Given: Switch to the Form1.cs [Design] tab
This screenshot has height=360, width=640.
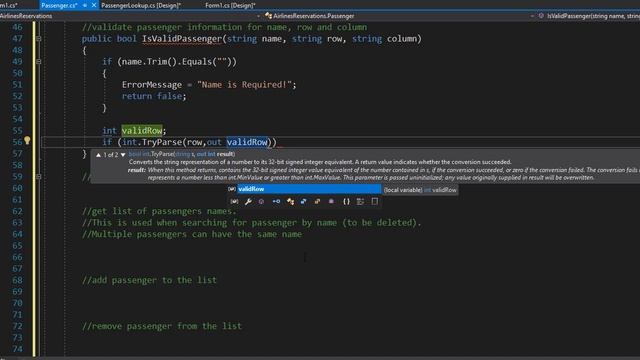Looking at the screenshot, I should point(230,5).
